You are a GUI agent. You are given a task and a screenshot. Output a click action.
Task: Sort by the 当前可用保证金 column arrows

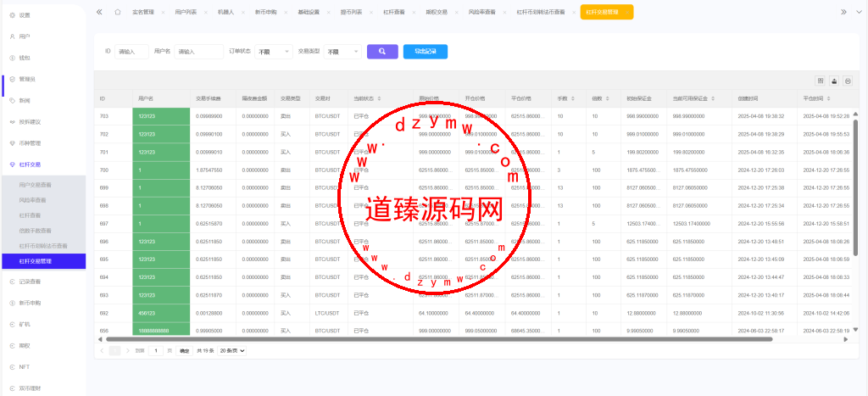[x=713, y=98]
